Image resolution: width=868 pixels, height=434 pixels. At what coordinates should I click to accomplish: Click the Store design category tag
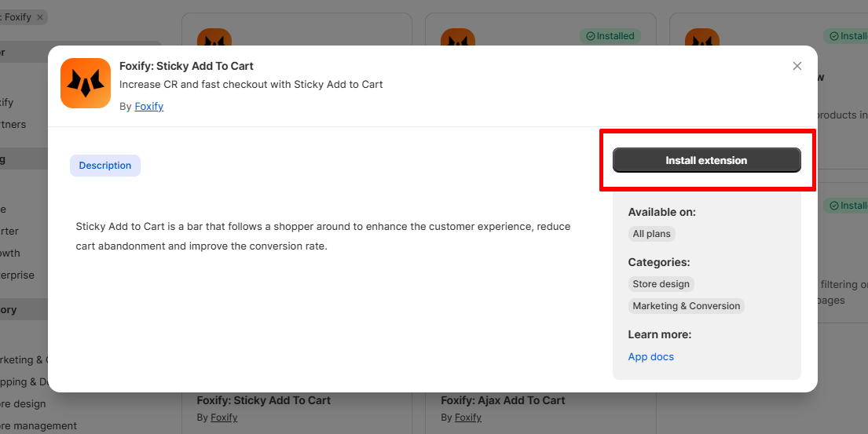click(x=661, y=284)
